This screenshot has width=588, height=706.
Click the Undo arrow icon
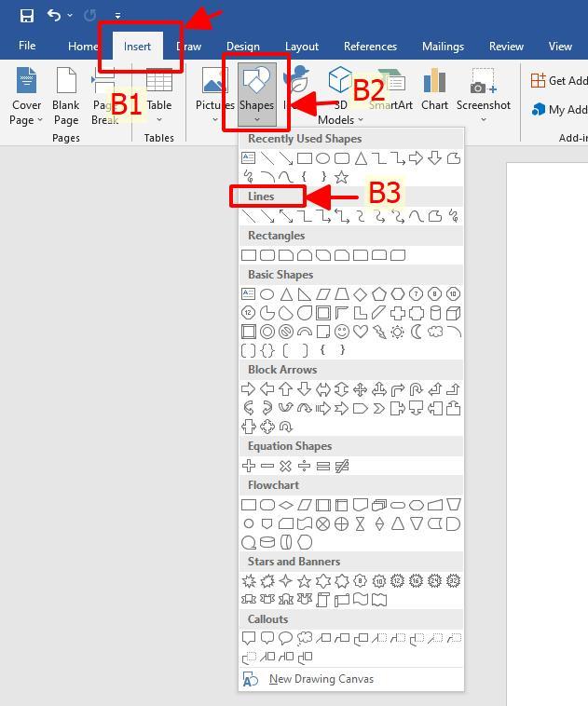[54, 16]
